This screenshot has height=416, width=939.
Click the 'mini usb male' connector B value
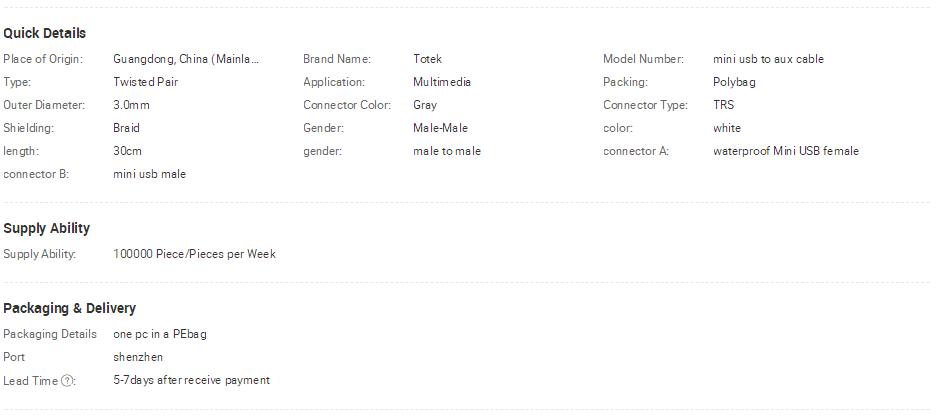(150, 174)
